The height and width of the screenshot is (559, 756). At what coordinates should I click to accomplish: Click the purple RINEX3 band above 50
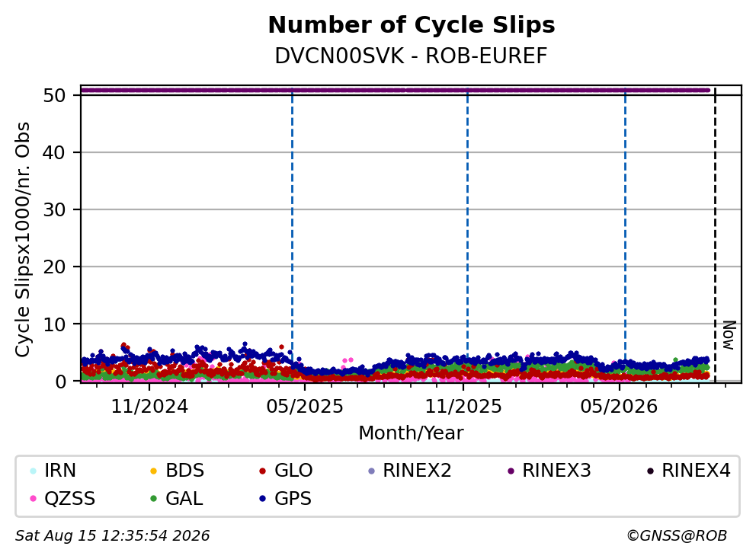pyautogui.click(x=396, y=90)
